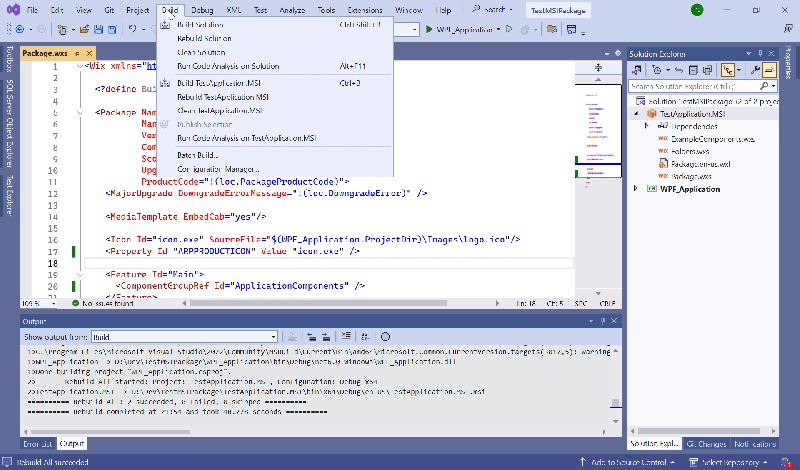The image size is (800, 470).
Task: Click the notifications bell in the status bar
Action: [x=786, y=462]
